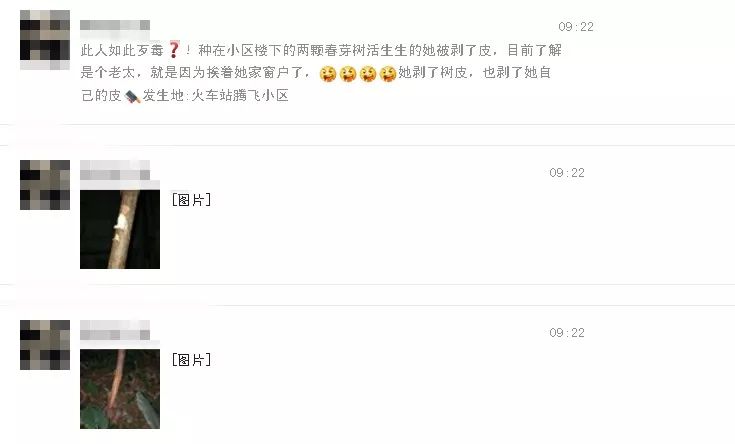Click the first tongue-out face emoji
Image resolution: width=735 pixels, height=444 pixels.
coord(328,74)
